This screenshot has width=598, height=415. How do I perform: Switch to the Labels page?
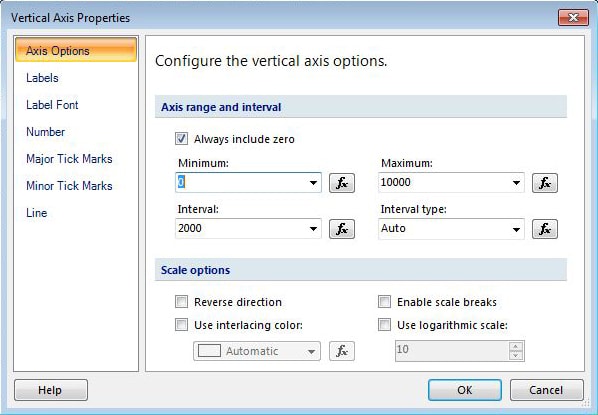point(42,78)
